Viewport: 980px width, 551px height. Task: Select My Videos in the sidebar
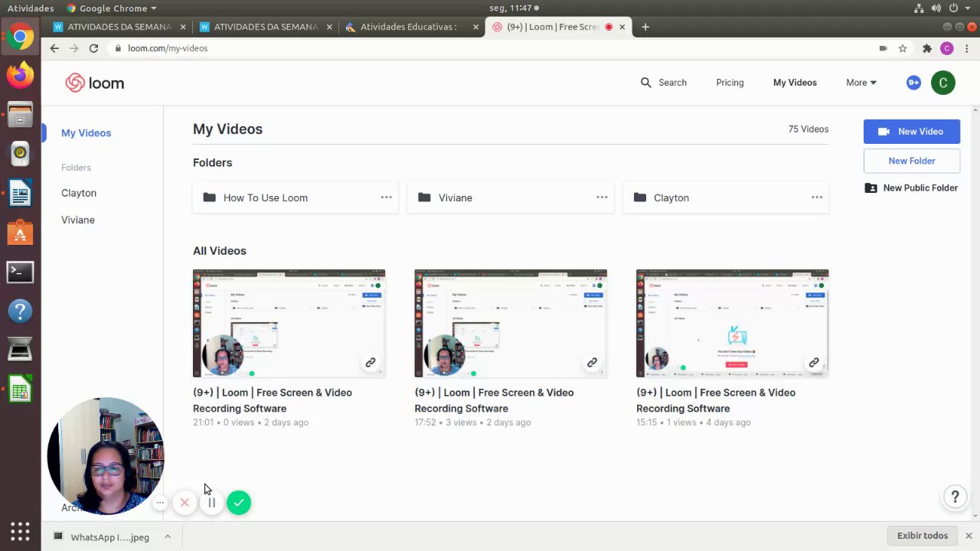pos(86,133)
